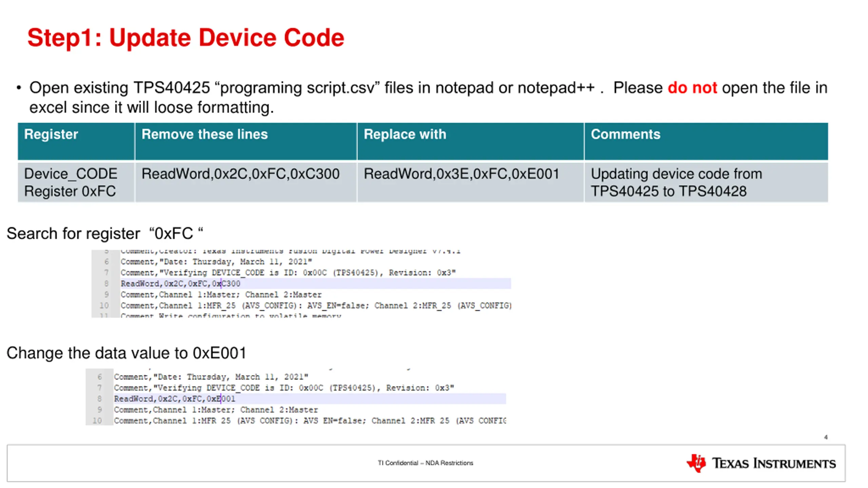Click the upper editor line "Channel 1:Master; Channel 2:Master"
This screenshot has height=488, width=868.
(221, 295)
